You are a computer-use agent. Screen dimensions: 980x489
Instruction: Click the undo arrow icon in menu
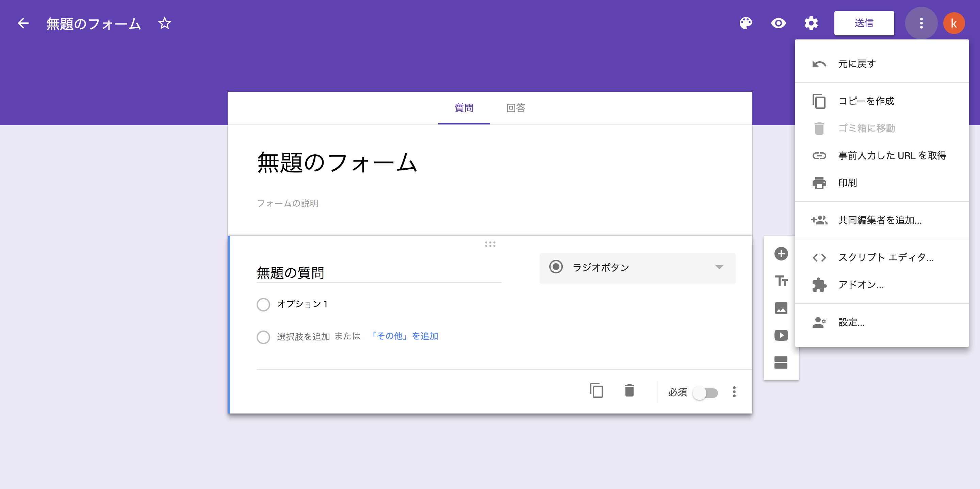click(x=819, y=64)
